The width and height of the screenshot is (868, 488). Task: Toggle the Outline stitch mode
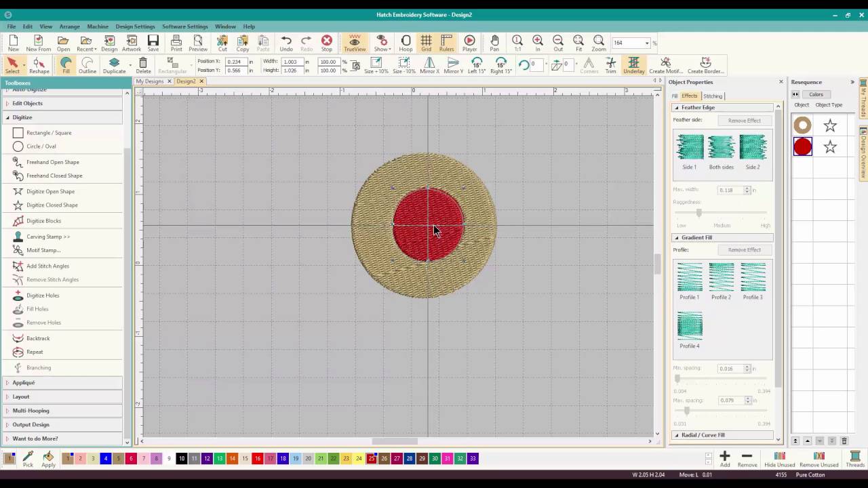(x=87, y=66)
